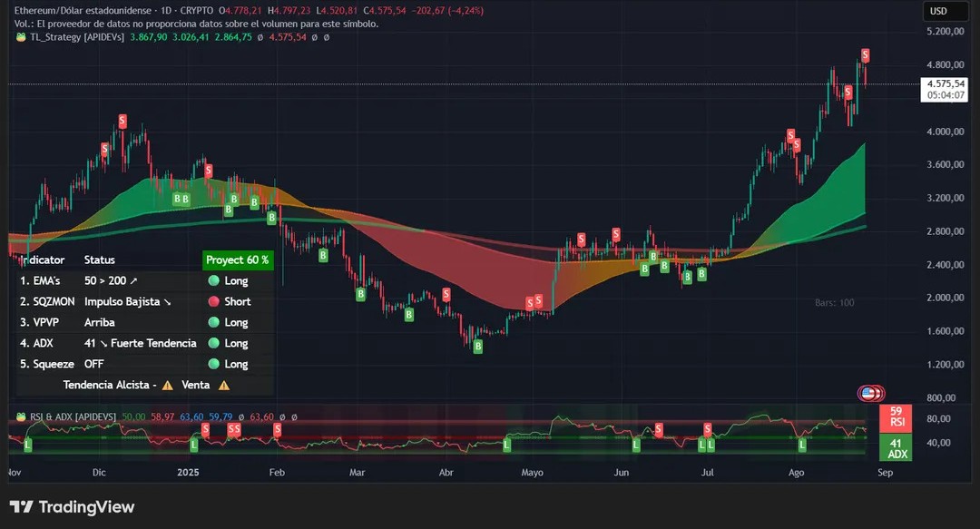Click the Abr label on time axis
The width and height of the screenshot is (980, 529).
(x=446, y=473)
